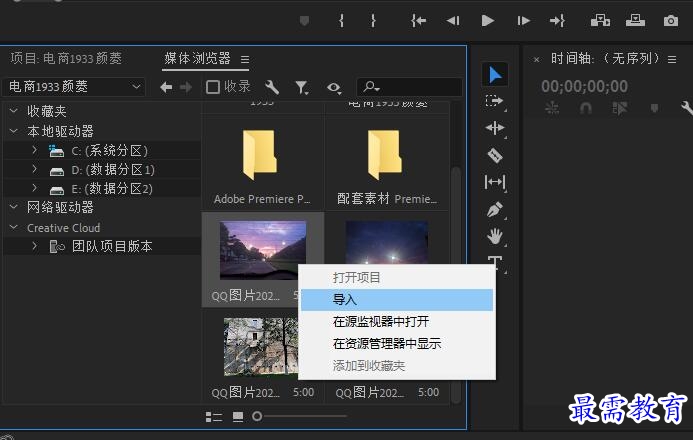Go to In point
Image resolution: width=693 pixels, height=440 pixels.
[418, 21]
